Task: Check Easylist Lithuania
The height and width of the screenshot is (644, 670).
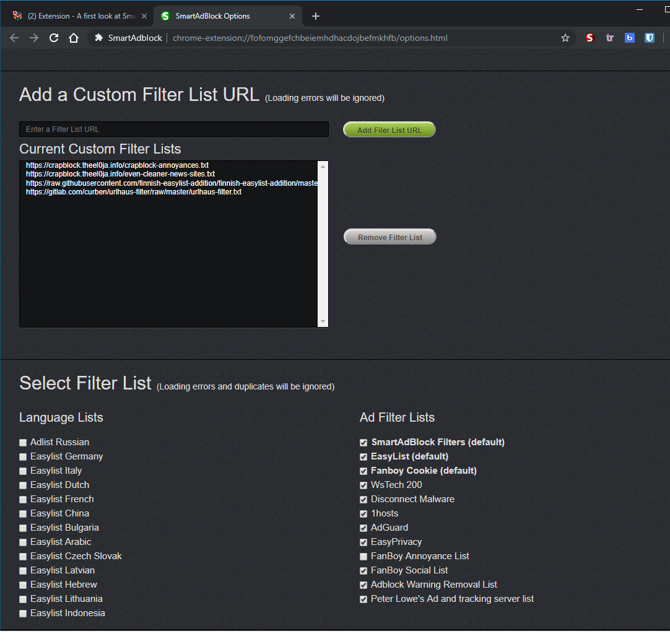Action: tap(23, 599)
